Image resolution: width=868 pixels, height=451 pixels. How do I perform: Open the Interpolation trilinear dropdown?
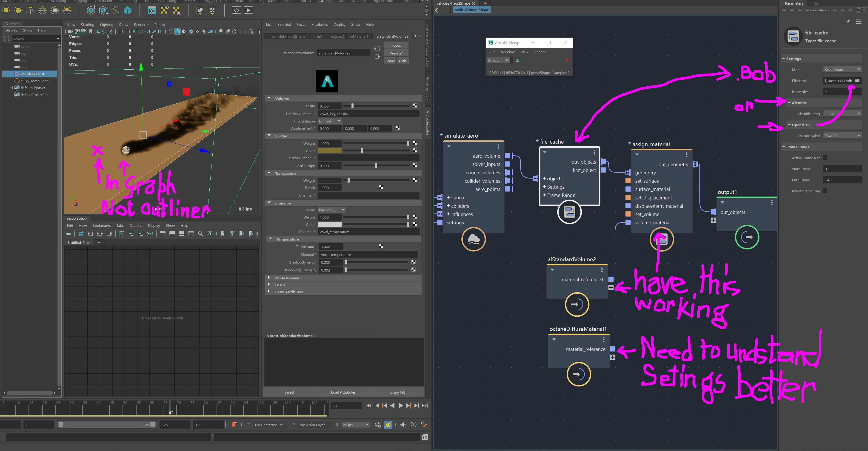pos(330,121)
